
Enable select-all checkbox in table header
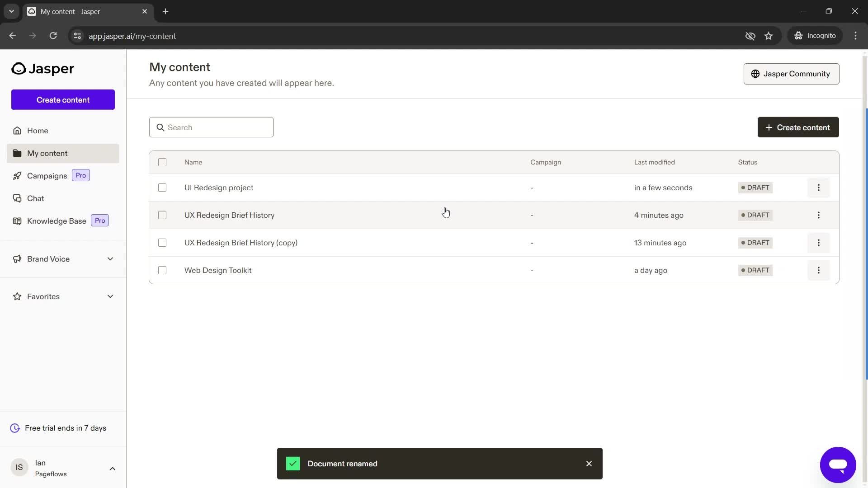pyautogui.click(x=162, y=162)
